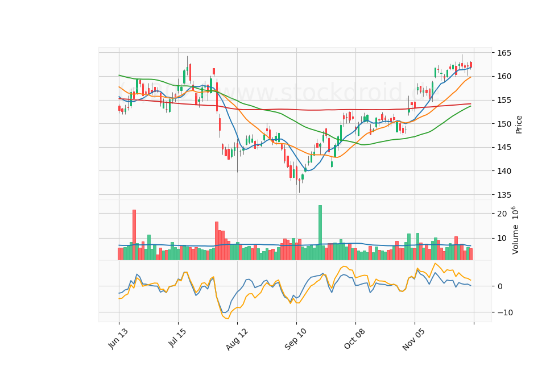Click the 135 price axis value
The width and height of the screenshot is (546, 392).
[504, 195]
